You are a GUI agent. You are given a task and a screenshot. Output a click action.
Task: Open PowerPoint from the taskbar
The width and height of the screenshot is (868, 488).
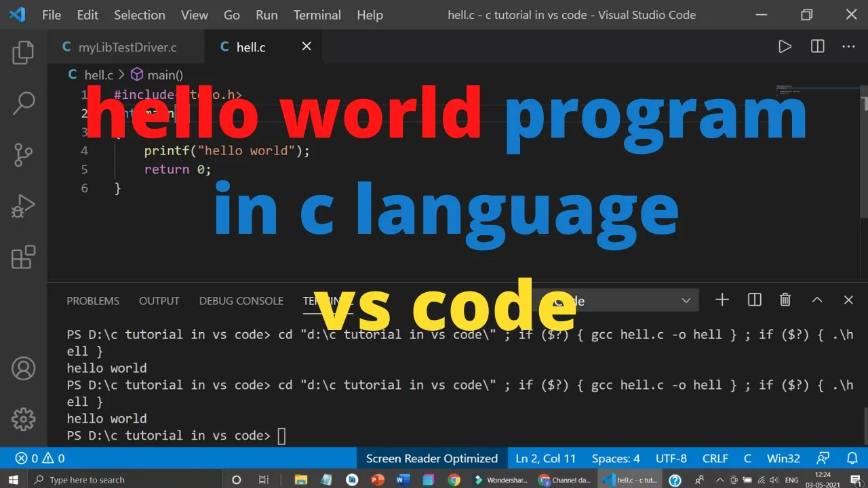[377, 479]
